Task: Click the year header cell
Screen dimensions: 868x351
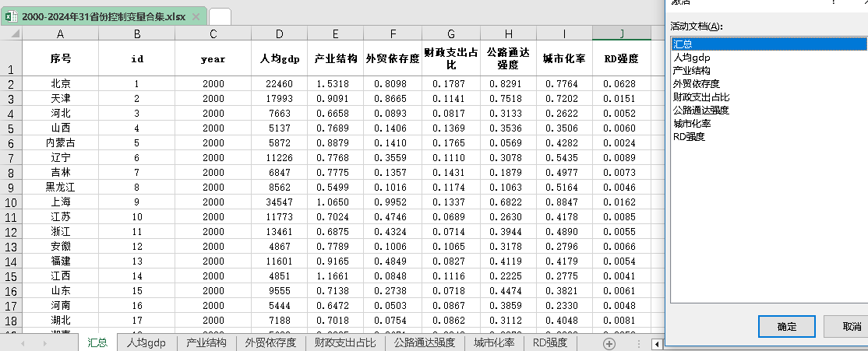Action: click(213, 58)
